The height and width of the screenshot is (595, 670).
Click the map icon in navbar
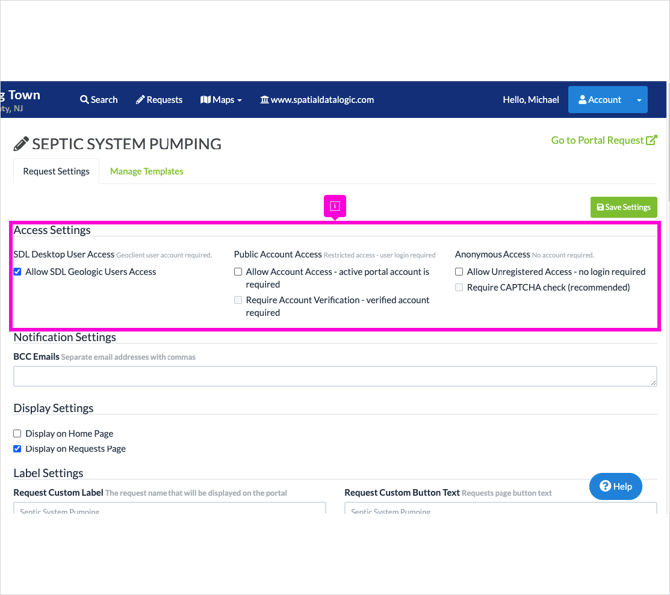pyautogui.click(x=206, y=100)
